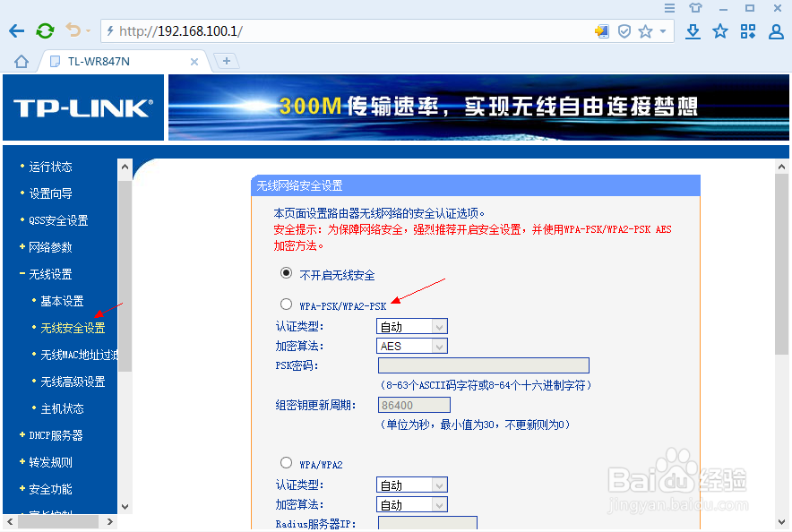Open the apps grid extension icon
Viewport: 792px width, 532px height.
(x=748, y=31)
